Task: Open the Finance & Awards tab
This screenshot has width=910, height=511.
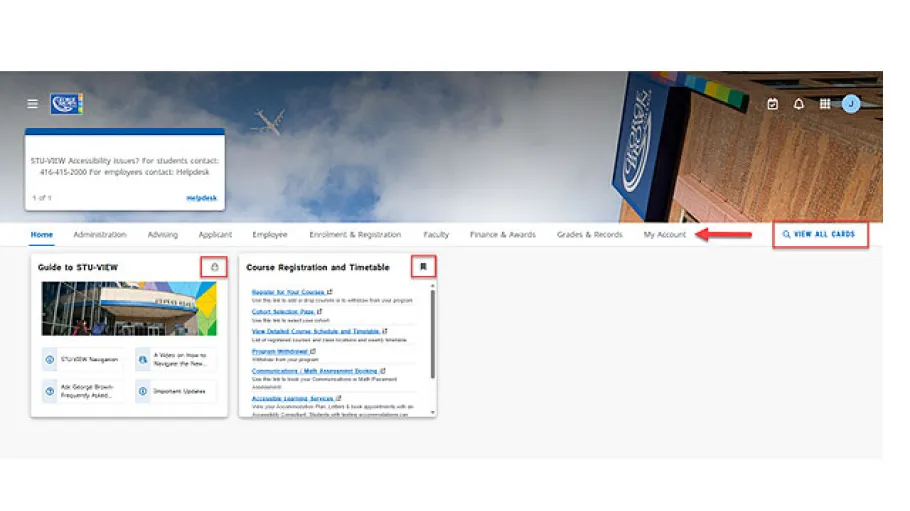Action: (503, 235)
